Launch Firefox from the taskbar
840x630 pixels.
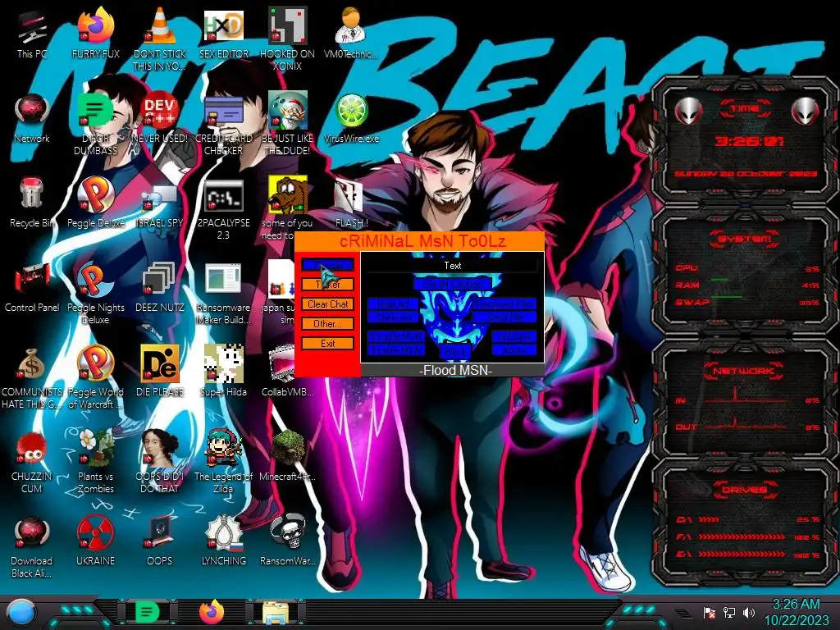tap(212, 612)
